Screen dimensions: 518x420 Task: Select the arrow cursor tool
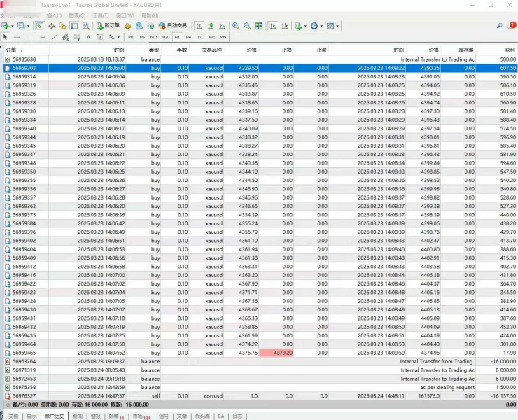[x=6, y=37]
